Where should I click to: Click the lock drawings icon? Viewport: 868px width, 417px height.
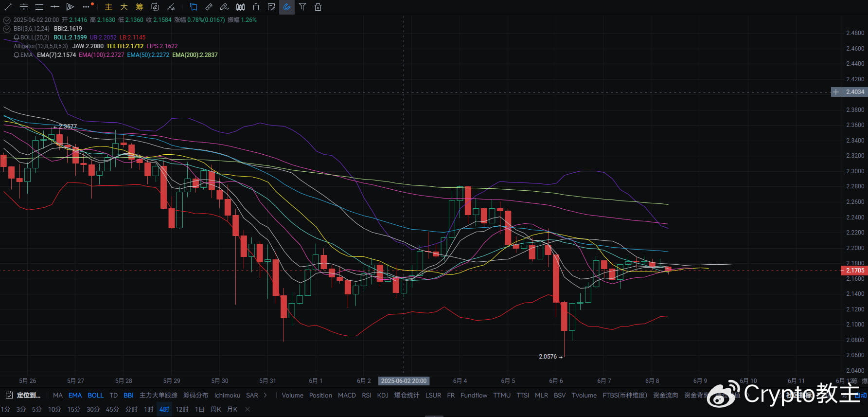(x=256, y=7)
